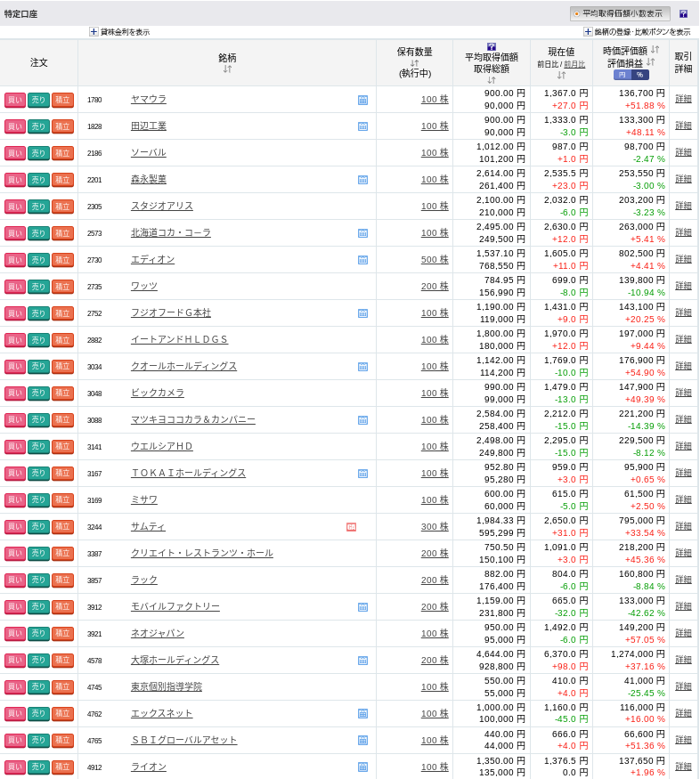The height and width of the screenshot is (779, 700).
Task: Open calendar icon for TOKAIホールディングス
Action: click(363, 474)
